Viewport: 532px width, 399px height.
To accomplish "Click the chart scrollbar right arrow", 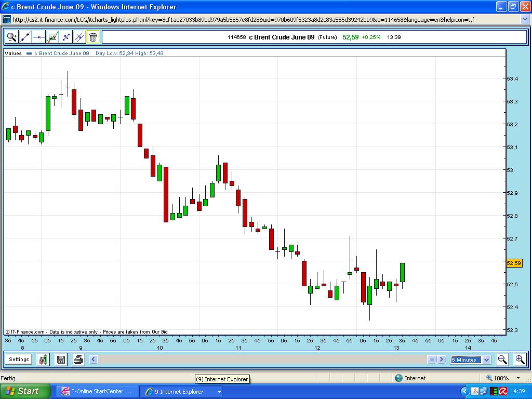I will (x=441, y=360).
